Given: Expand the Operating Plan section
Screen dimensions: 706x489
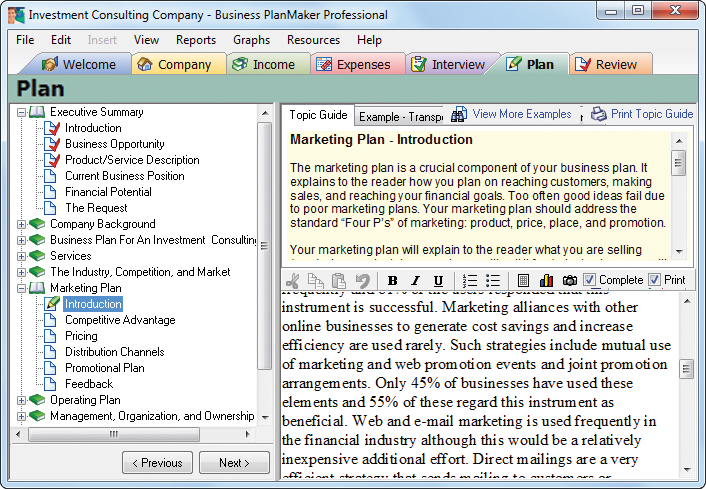Looking at the screenshot, I should coord(22,400).
